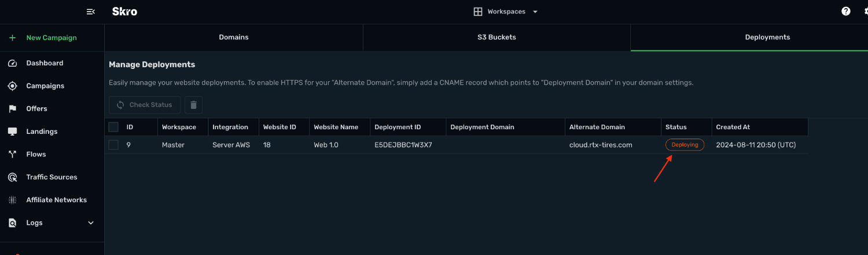
Task: Open the Workspaces dropdown arrow
Action: coord(535,12)
